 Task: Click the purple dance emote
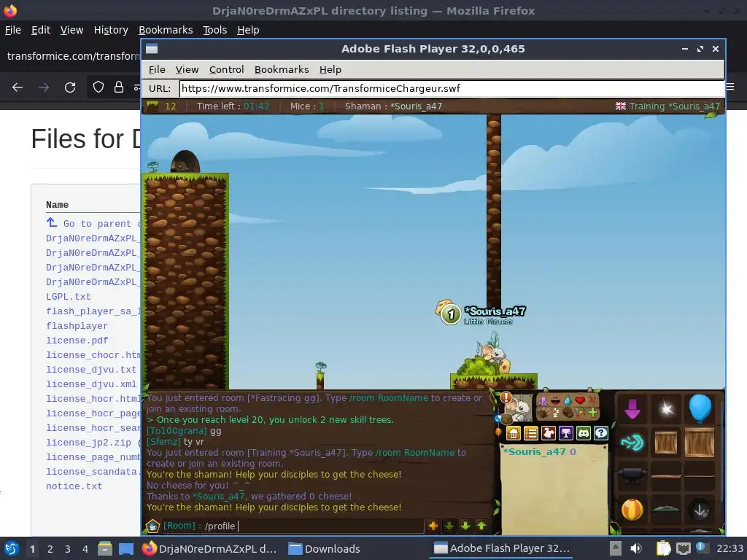[x=543, y=401]
